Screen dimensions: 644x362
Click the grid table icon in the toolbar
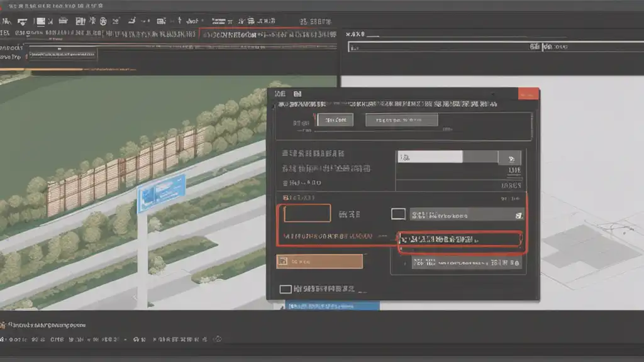(x=161, y=21)
